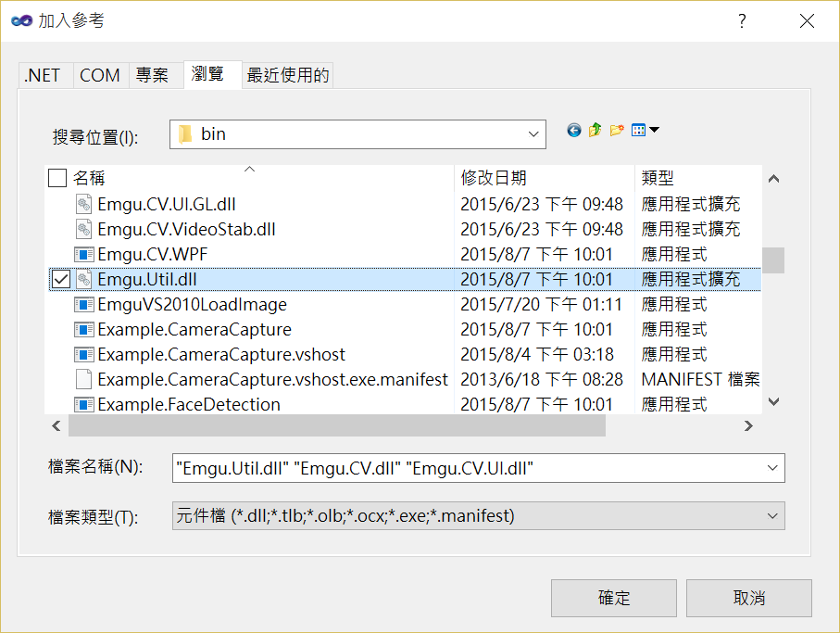Click the dialog help question mark
840x633 pixels.
742,21
